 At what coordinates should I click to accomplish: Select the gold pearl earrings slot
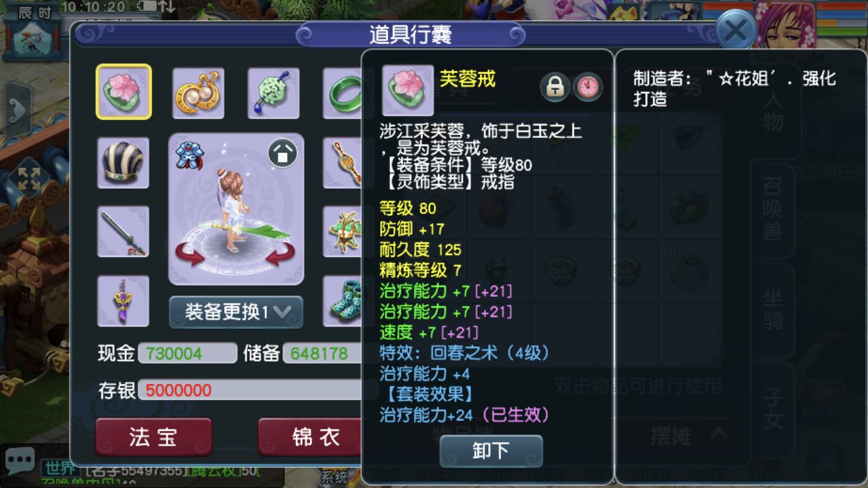point(198,93)
